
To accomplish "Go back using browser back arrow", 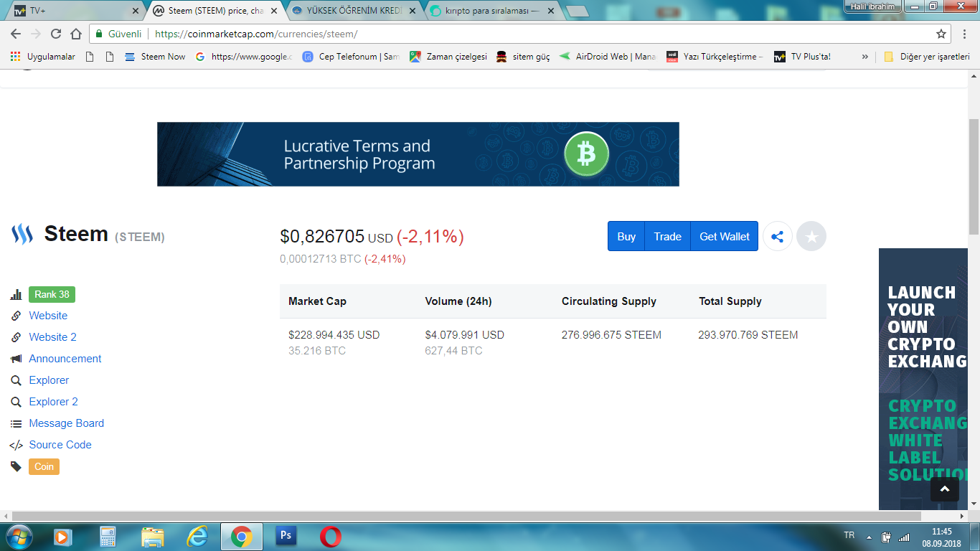I will pos(16,34).
